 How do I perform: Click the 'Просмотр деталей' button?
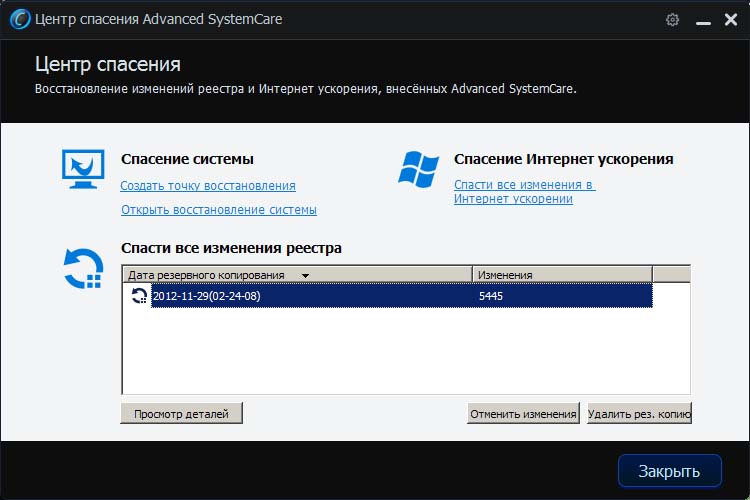point(181,413)
